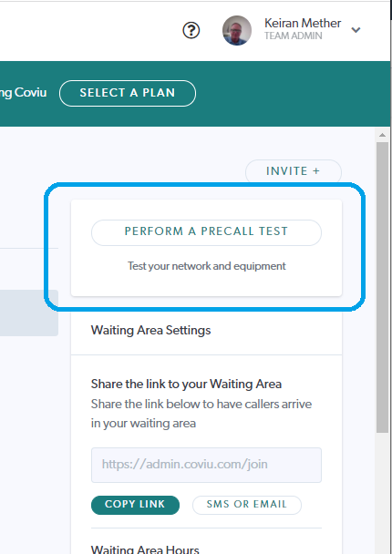Click the share link description paragraph

201,414
